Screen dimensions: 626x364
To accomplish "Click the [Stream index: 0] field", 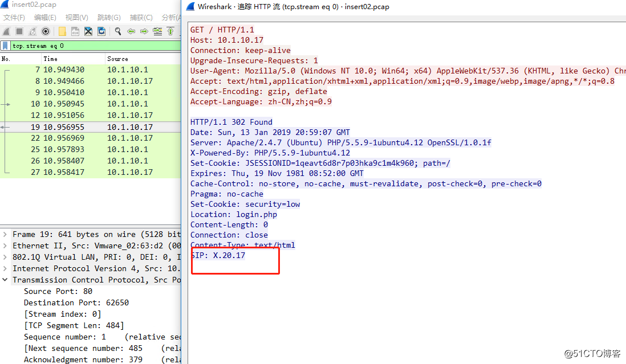I will [x=62, y=314].
